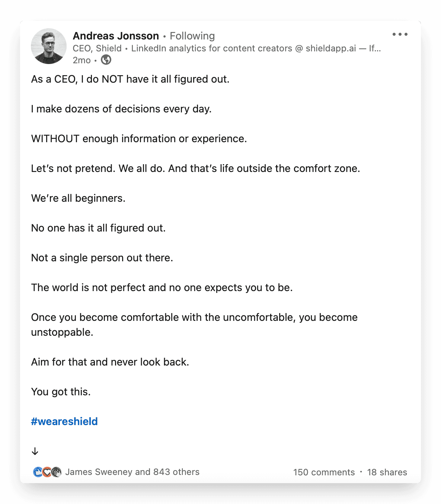Click the opening line "As a CEO"

(x=130, y=79)
